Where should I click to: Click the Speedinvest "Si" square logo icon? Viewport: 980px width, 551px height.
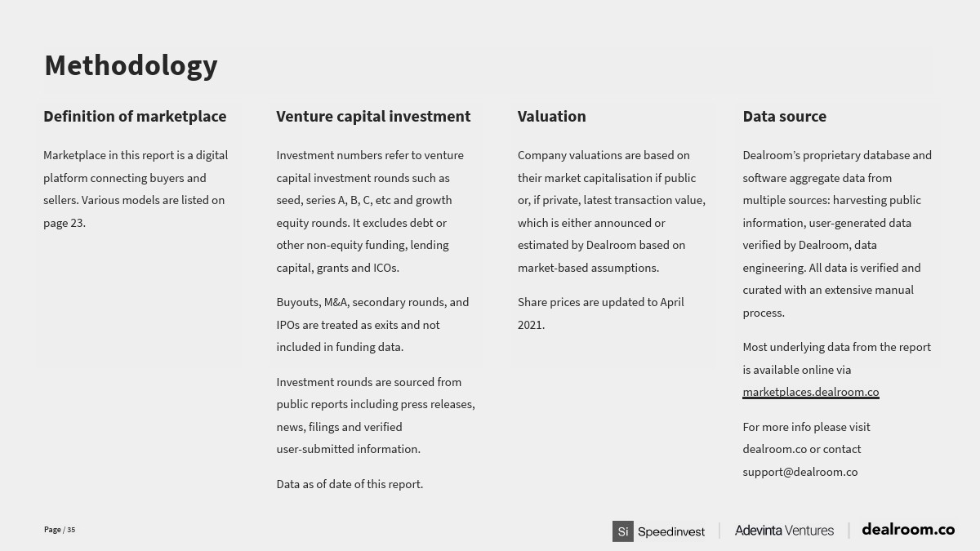622,531
